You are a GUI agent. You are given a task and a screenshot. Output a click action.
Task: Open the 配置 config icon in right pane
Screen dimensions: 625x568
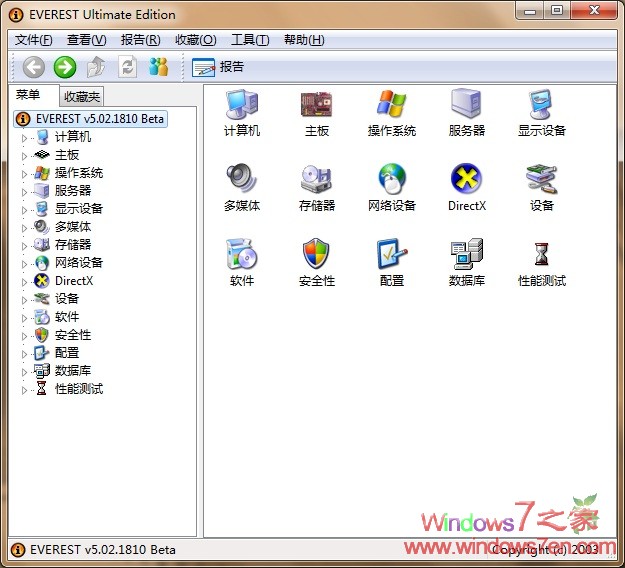click(391, 254)
